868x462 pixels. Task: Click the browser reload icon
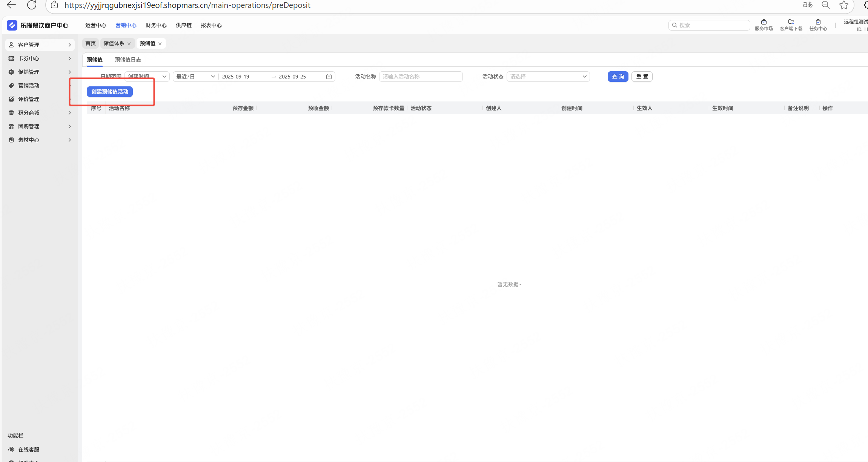32,5
